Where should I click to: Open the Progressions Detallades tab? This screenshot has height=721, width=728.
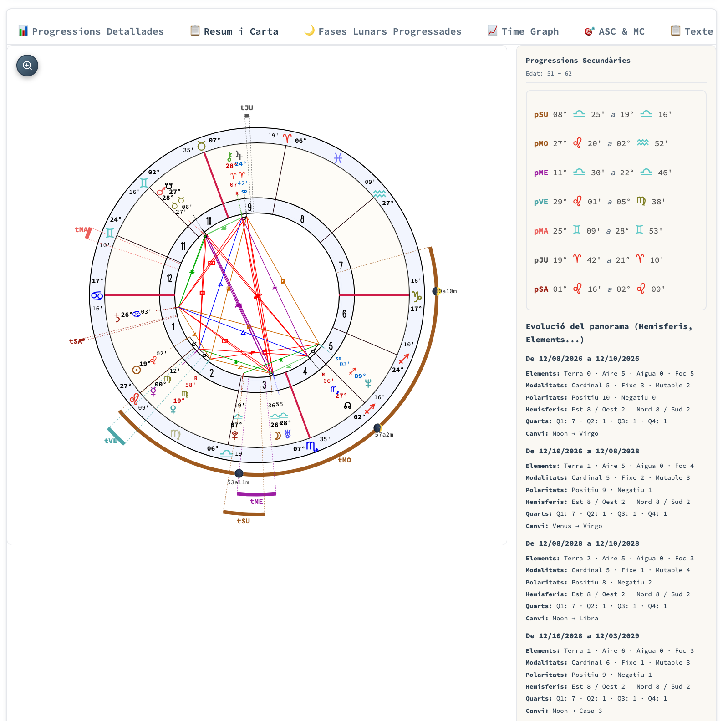pyautogui.click(x=91, y=31)
